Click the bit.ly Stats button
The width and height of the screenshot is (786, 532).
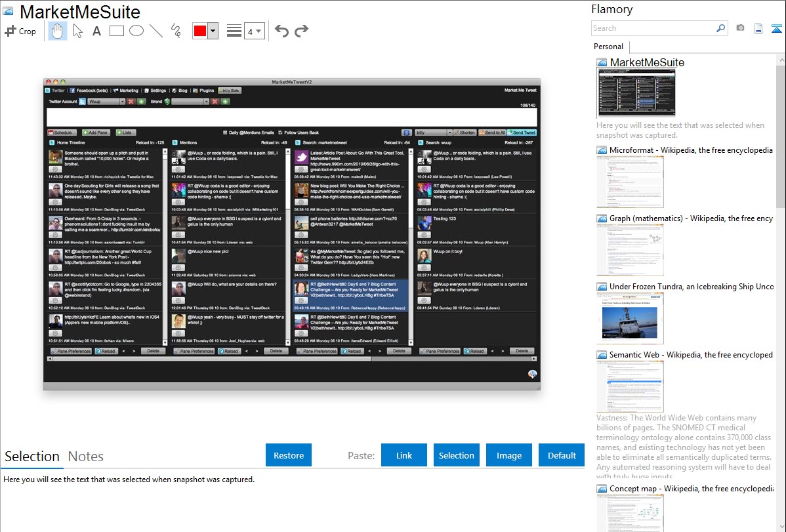[230, 91]
